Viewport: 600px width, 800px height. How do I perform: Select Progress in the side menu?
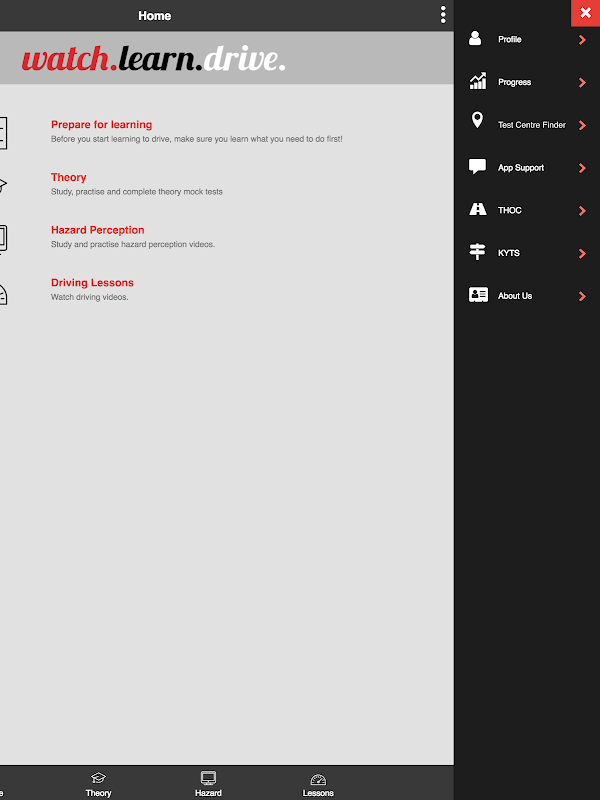tap(514, 82)
